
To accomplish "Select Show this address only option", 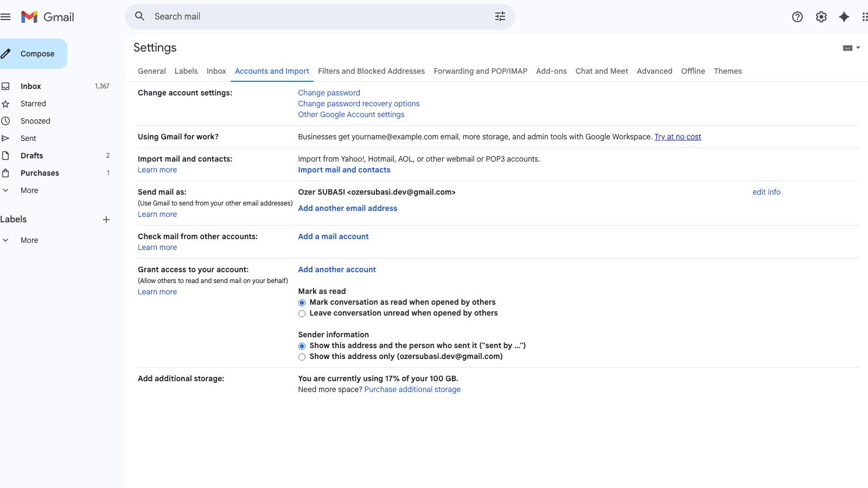I will pyautogui.click(x=302, y=357).
